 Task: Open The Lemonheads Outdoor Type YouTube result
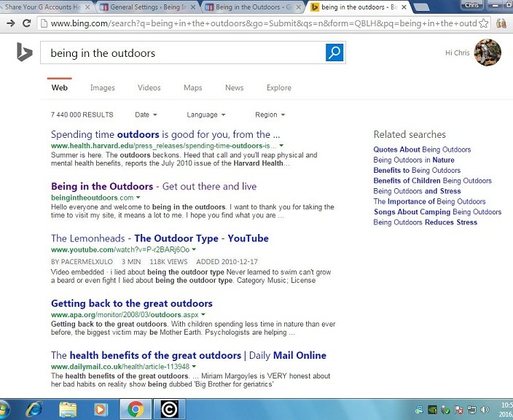tap(160, 238)
